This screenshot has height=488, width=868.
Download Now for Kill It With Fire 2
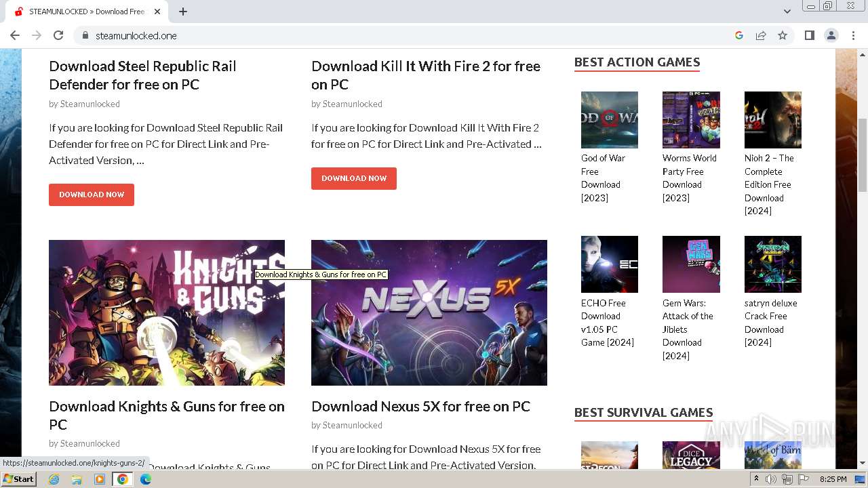[354, 178]
